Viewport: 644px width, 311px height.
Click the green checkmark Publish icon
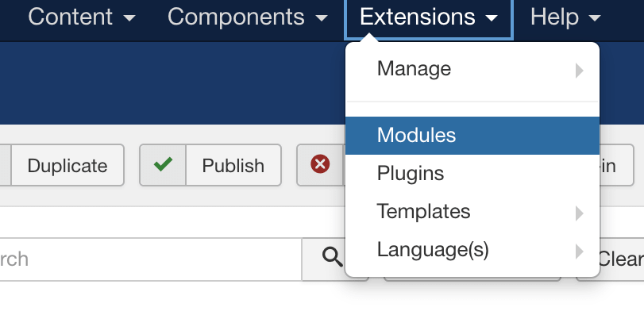tap(163, 164)
